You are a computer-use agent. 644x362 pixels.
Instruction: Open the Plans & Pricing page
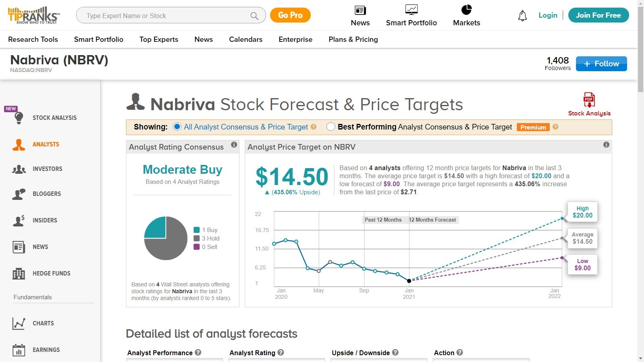[353, 39]
